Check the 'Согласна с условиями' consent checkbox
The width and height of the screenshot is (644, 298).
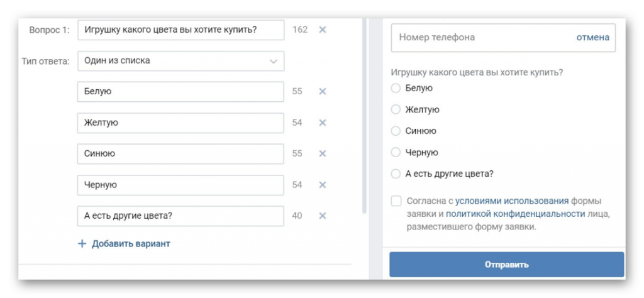[396, 201]
